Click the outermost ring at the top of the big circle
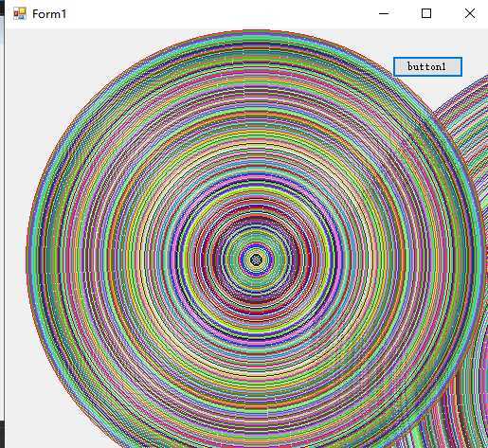 (256, 31)
